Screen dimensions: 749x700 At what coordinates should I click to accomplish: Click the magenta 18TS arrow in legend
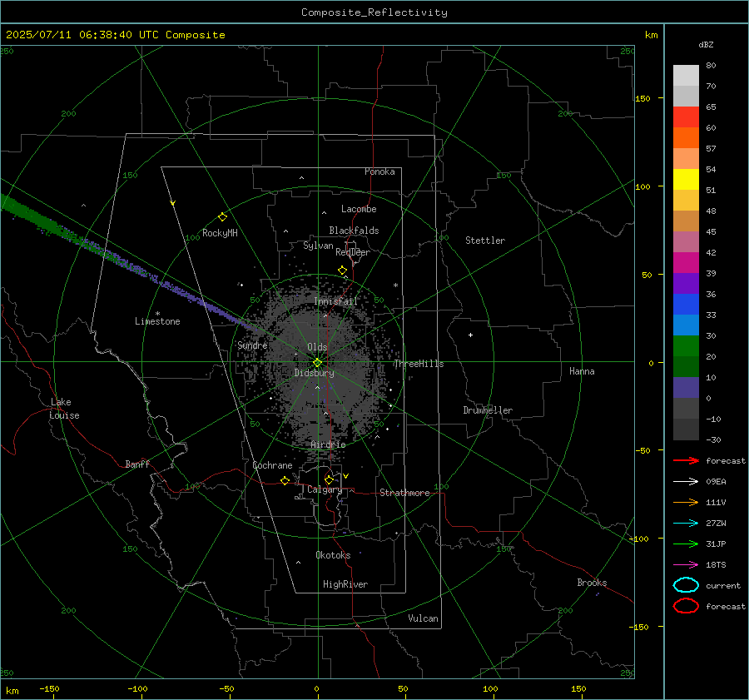[x=686, y=565]
